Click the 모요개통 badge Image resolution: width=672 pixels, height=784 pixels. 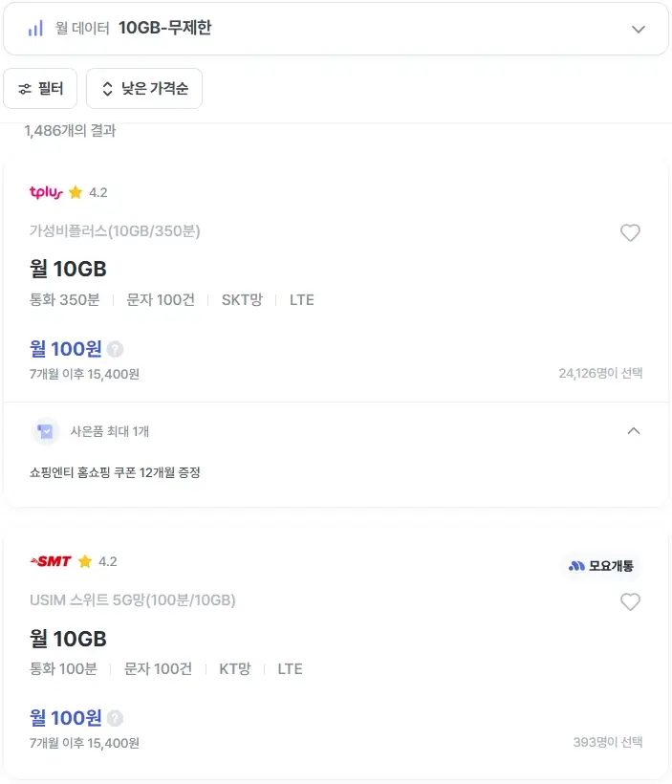601,565
